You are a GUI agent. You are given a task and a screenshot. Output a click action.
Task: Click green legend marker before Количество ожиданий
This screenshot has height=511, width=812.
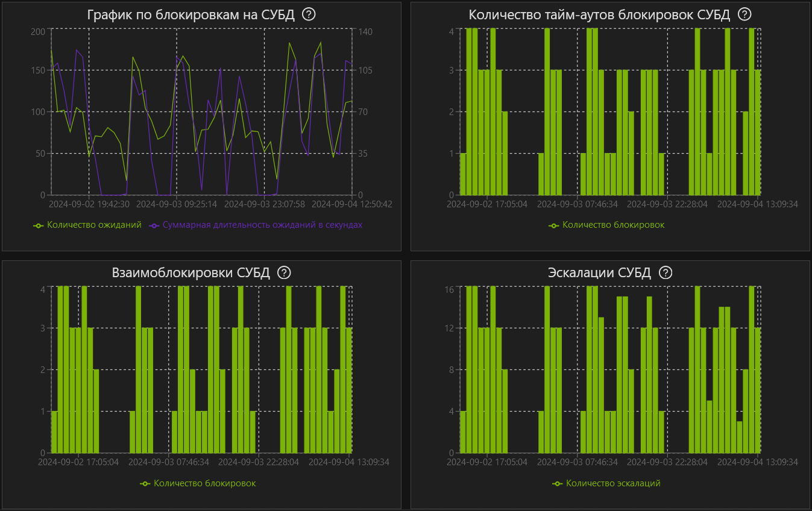(39, 225)
